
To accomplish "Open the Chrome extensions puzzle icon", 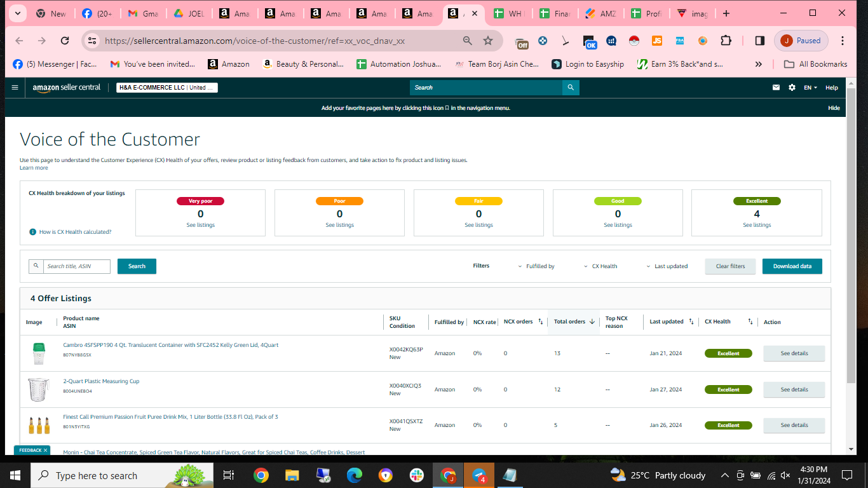I will pos(726,41).
